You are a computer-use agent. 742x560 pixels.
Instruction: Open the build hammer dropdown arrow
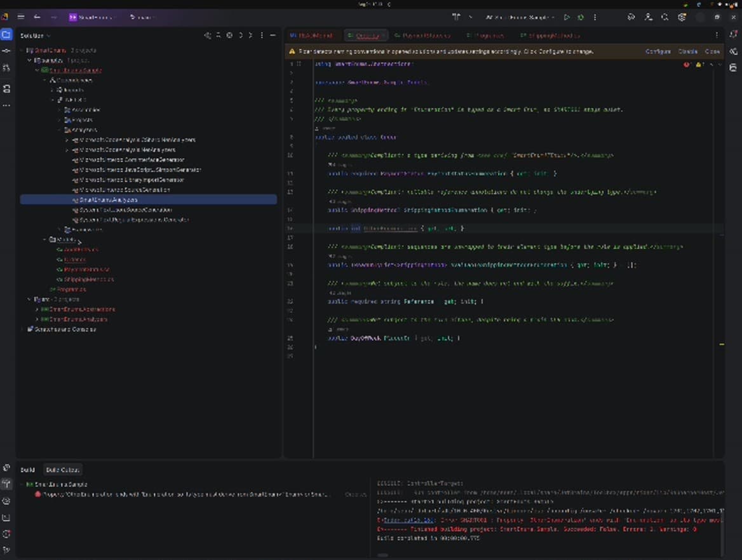(x=470, y=17)
